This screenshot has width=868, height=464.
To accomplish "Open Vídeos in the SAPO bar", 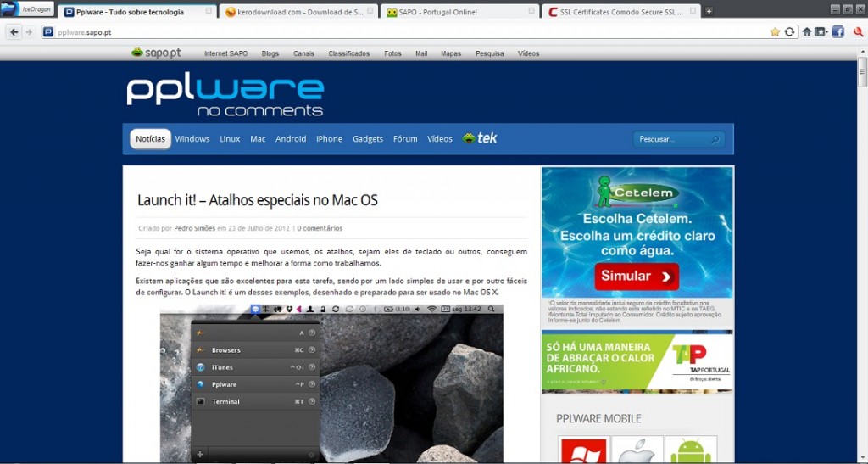I will point(528,53).
